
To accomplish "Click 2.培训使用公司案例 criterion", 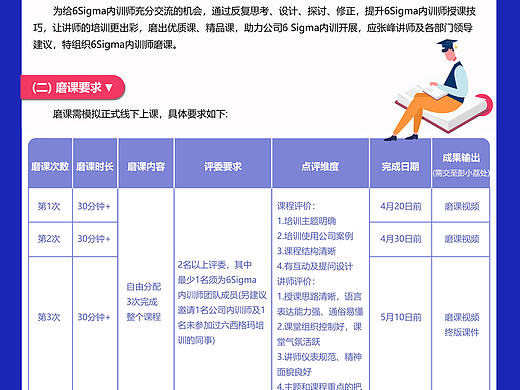I will [x=315, y=236].
